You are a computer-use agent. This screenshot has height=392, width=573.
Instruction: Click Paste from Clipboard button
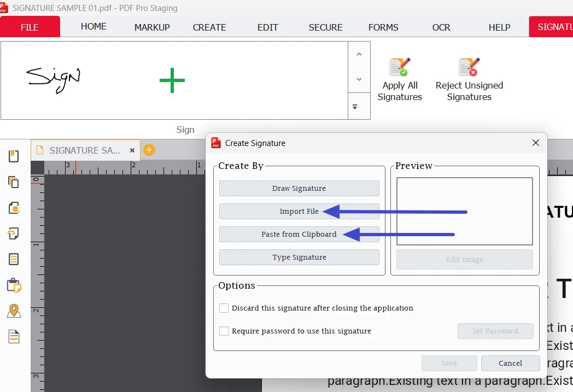299,234
